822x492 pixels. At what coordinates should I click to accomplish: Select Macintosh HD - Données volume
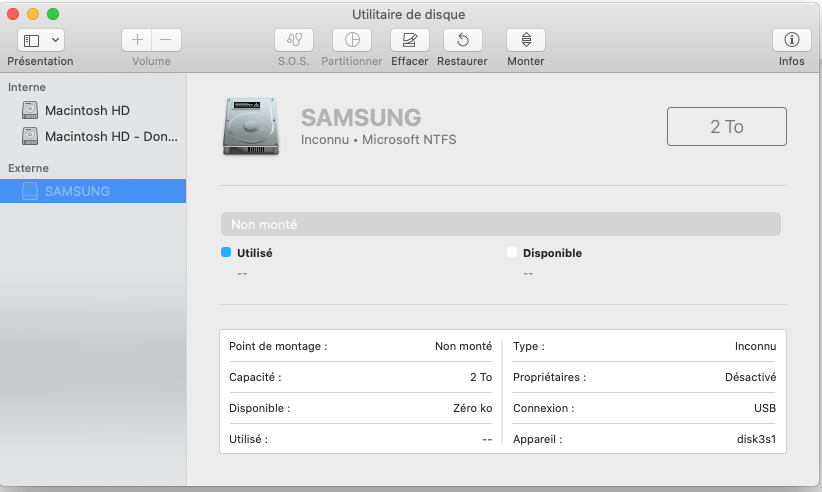point(111,136)
